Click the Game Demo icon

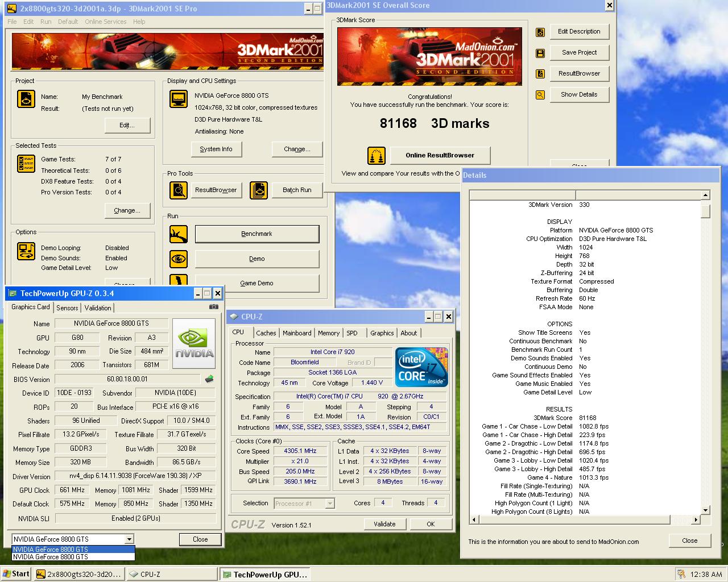point(179,280)
